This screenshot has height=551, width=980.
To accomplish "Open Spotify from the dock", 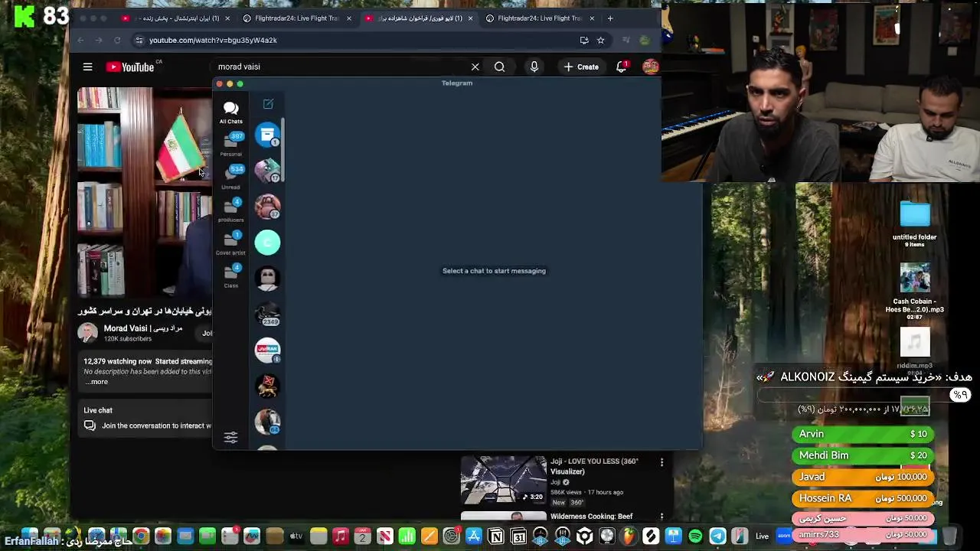I will point(695,536).
